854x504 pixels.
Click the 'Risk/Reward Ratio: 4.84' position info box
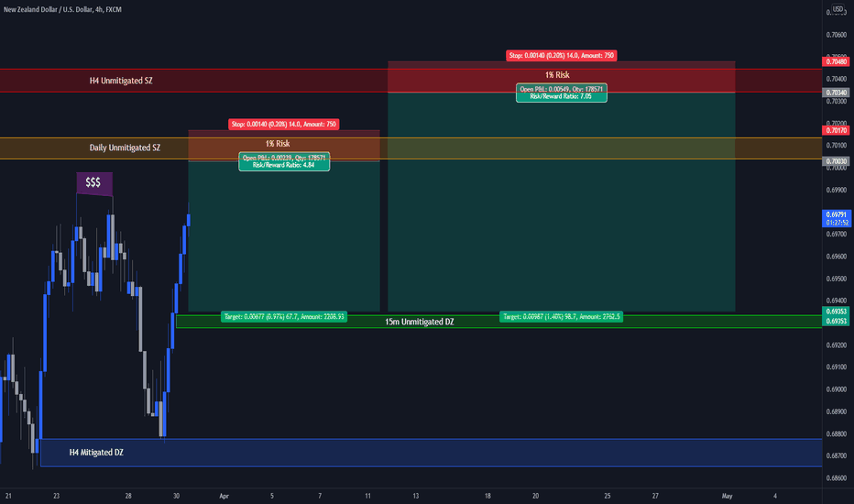[x=284, y=161]
